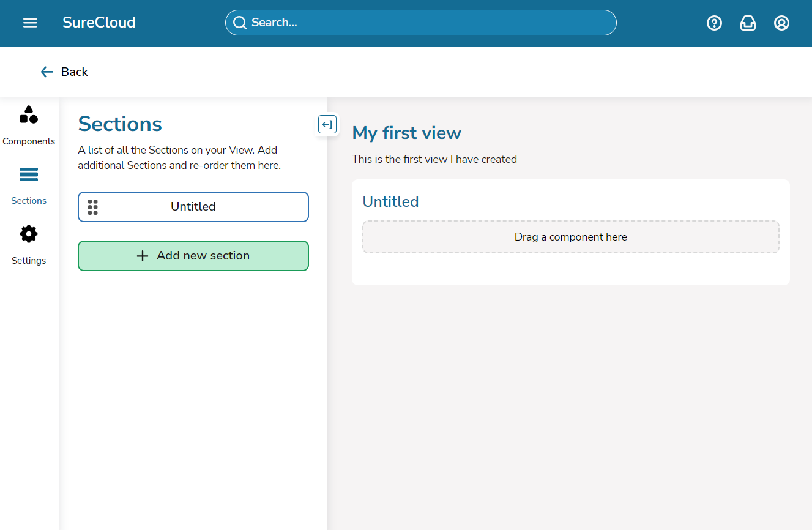Click the SureCloud logo

click(99, 23)
